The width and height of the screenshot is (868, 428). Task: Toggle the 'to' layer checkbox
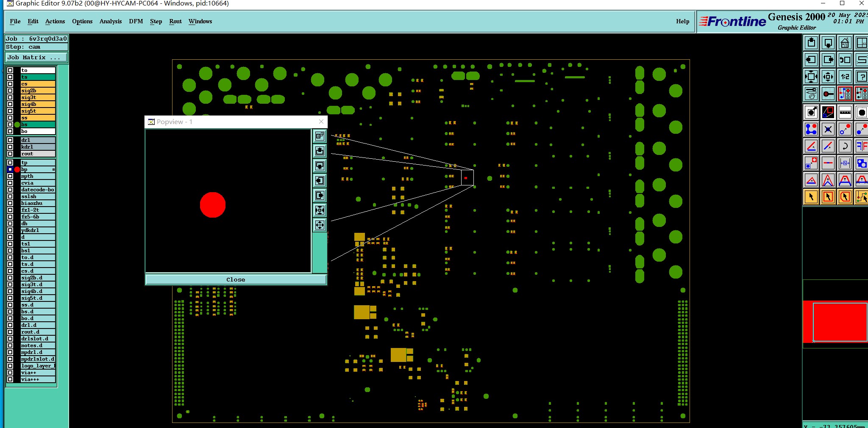(x=10, y=70)
